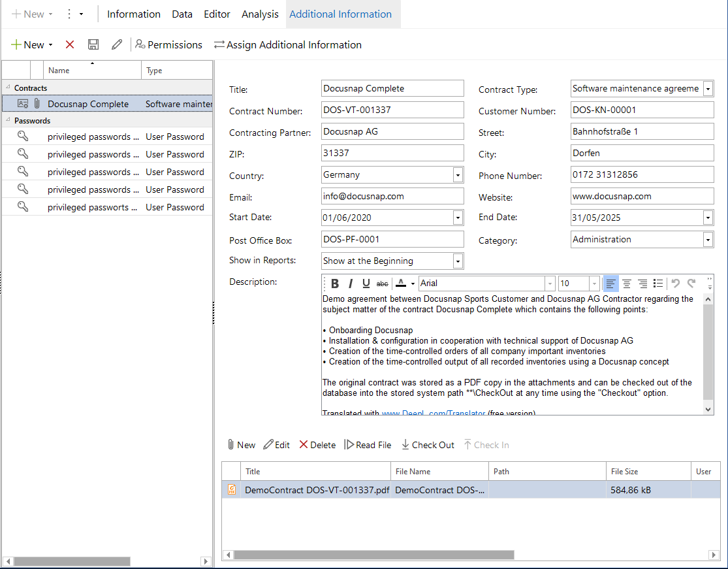The height and width of the screenshot is (569, 728).
Task: Collapse the Passwords group
Action: [x=8, y=120]
